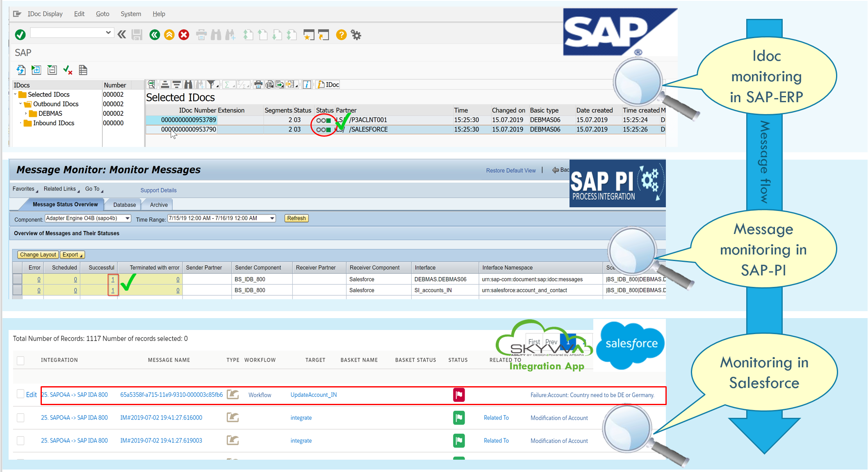
Task: Cancel the transaction with the red X icon
Action: pyautogui.click(x=184, y=35)
